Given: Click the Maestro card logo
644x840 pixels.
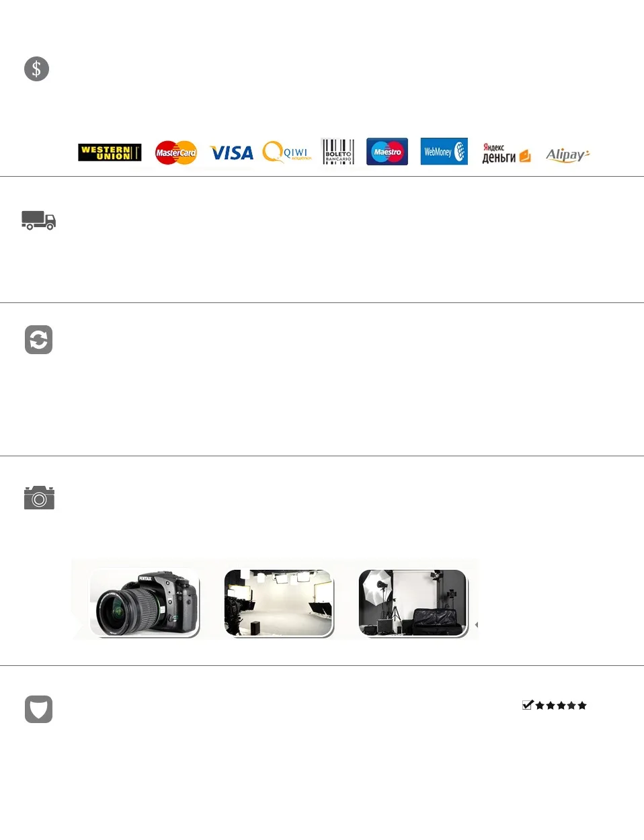Looking at the screenshot, I should click(x=387, y=152).
